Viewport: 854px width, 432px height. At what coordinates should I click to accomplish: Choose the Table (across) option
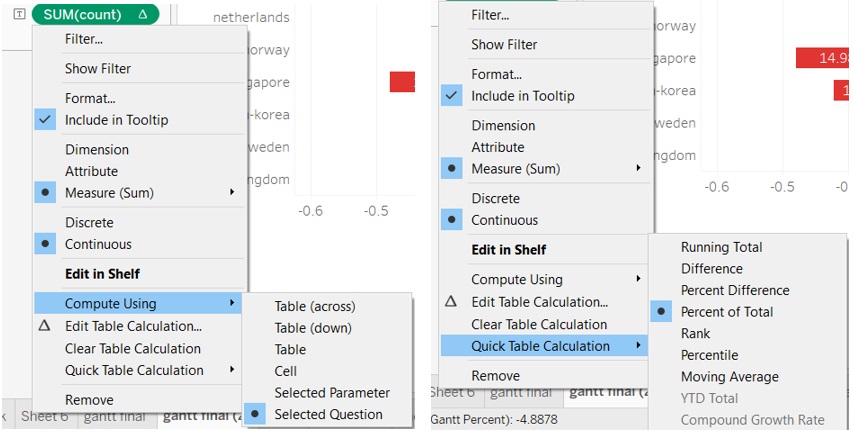click(x=315, y=306)
